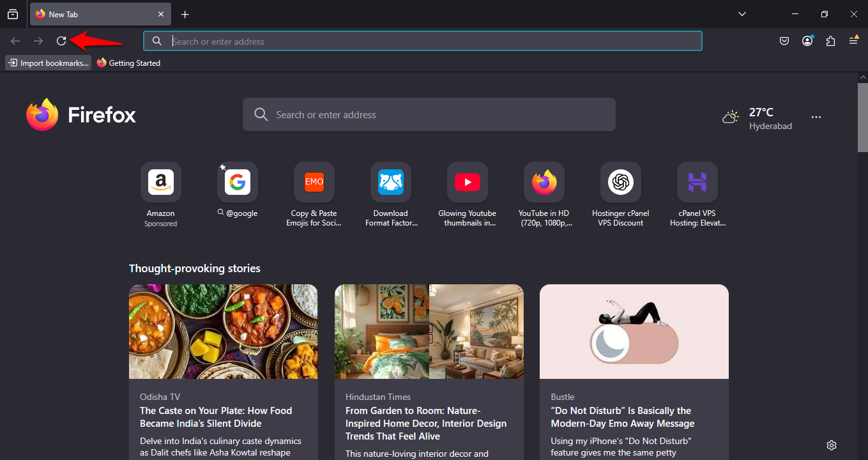Viewport: 868px width, 460px height.
Task: Open the Do Not Disturb illustration thumbnail
Action: 634,332
